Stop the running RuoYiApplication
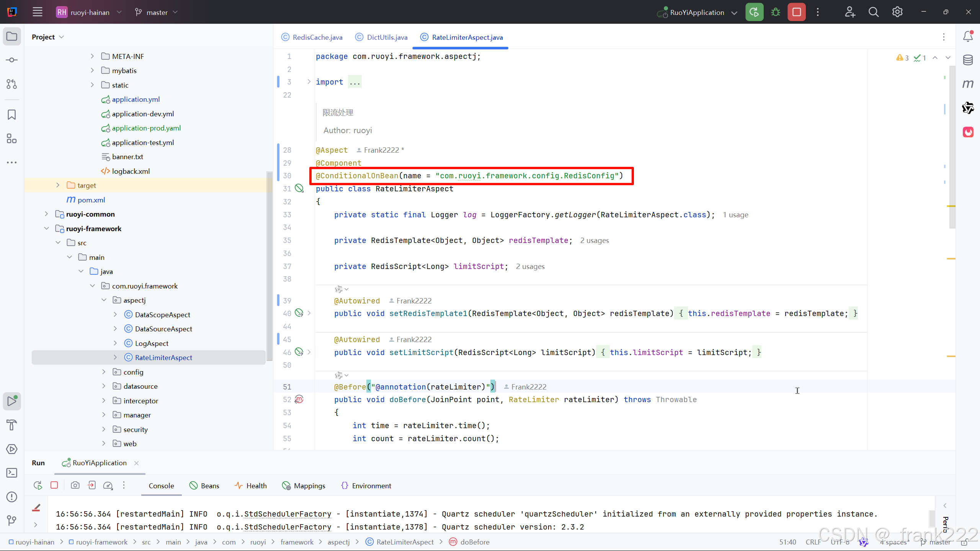This screenshot has height=551, width=980. point(797,12)
